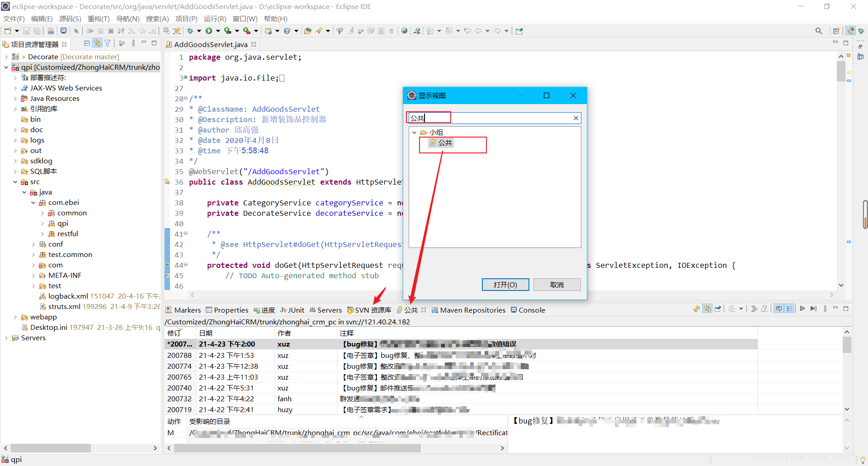
Task: Click the green Run button
Action: [x=209, y=31]
